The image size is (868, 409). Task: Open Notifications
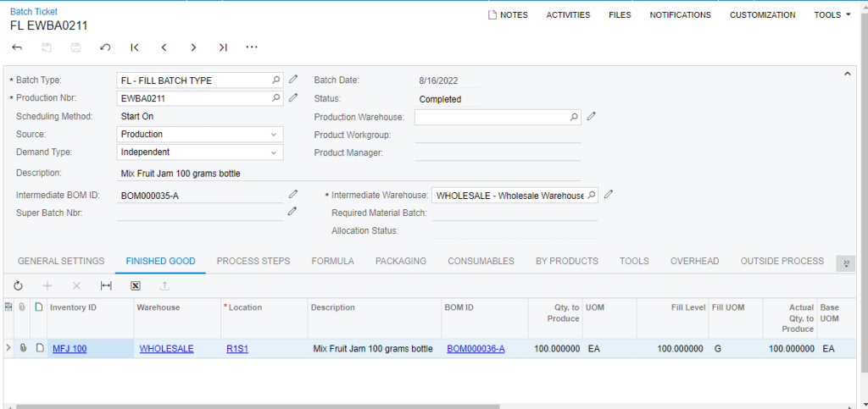click(x=681, y=15)
